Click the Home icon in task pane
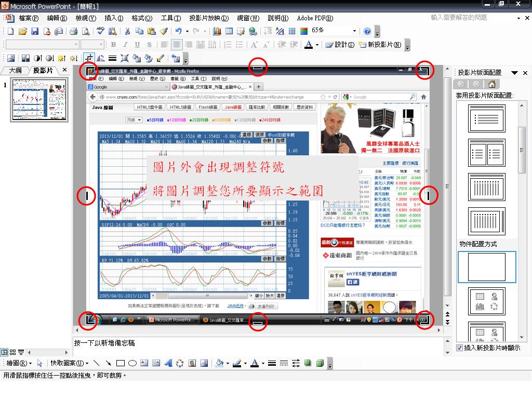Viewport: 532px width, 399px height. point(492,84)
